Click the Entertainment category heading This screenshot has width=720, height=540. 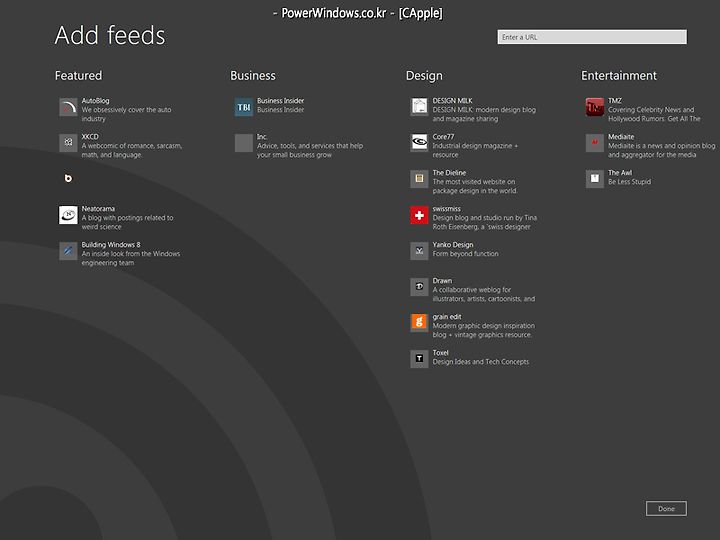point(619,75)
